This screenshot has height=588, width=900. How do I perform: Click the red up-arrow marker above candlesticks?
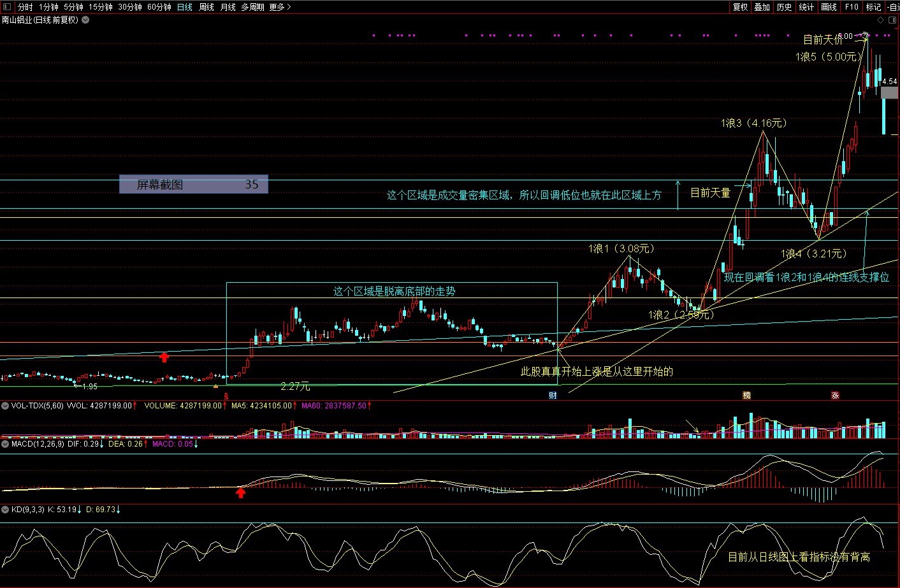point(164,357)
